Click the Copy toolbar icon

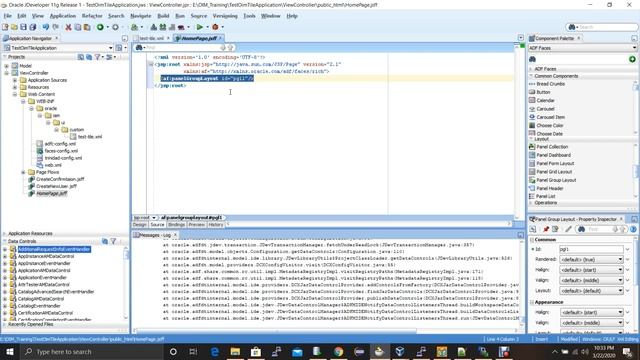(78, 27)
